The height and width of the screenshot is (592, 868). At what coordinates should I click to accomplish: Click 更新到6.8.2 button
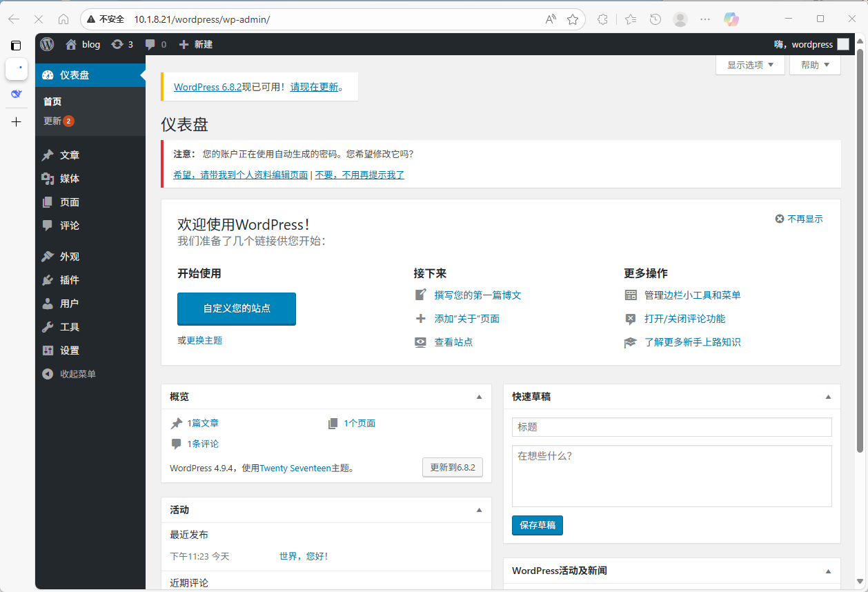(x=453, y=467)
